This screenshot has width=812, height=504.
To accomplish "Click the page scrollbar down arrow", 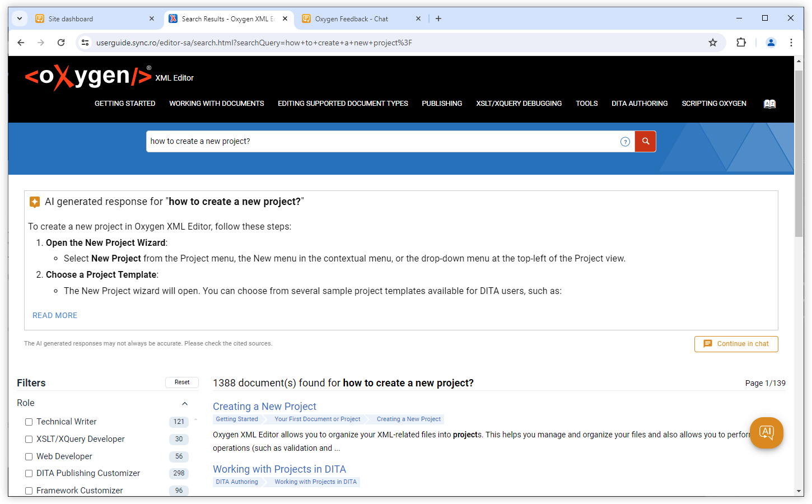I will point(799,491).
